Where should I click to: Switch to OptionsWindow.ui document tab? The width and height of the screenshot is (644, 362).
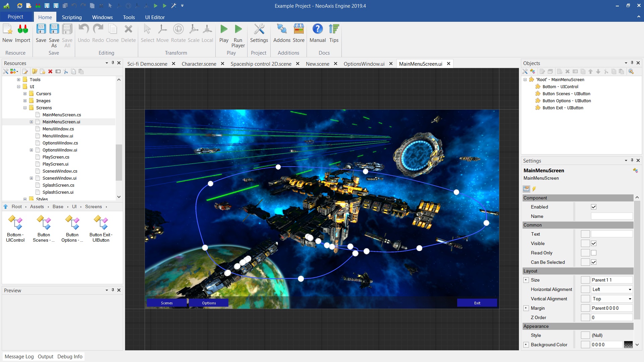click(x=364, y=64)
